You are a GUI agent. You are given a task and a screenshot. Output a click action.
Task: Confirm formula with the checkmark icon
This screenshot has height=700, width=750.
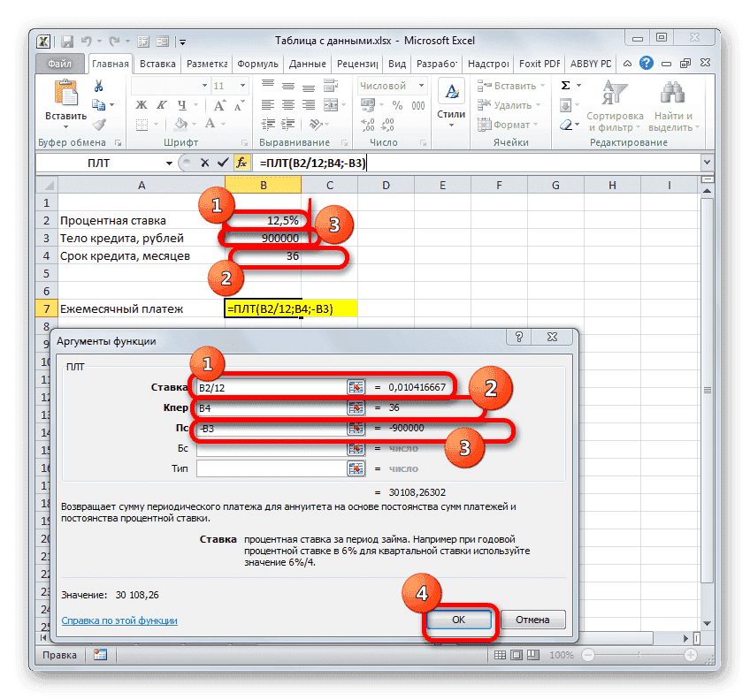[224, 163]
